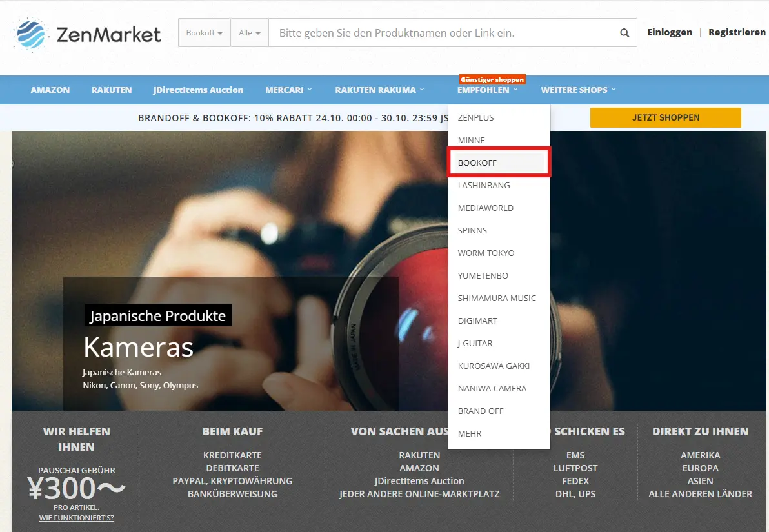Click the BRANDOFF & BOOKOFF discount announcement text
The width and height of the screenshot is (769, 532).
point(294,117)
